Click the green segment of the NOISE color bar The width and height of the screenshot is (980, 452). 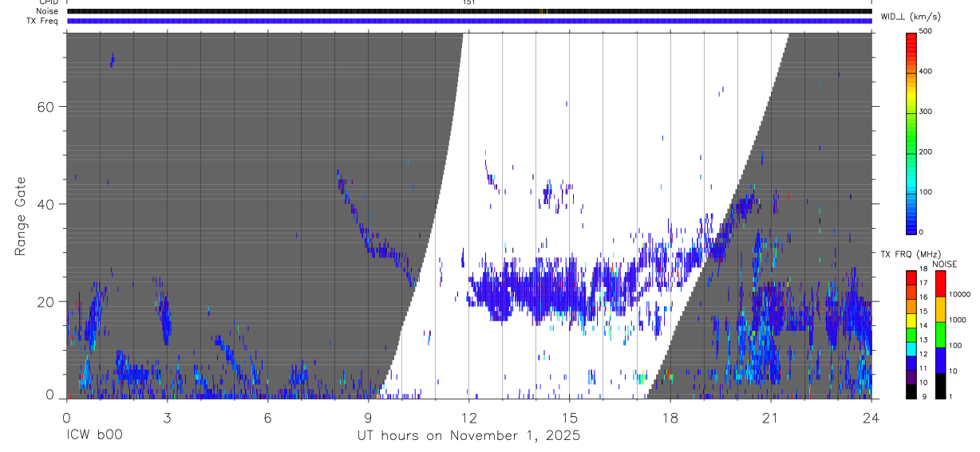click(940, 334)
